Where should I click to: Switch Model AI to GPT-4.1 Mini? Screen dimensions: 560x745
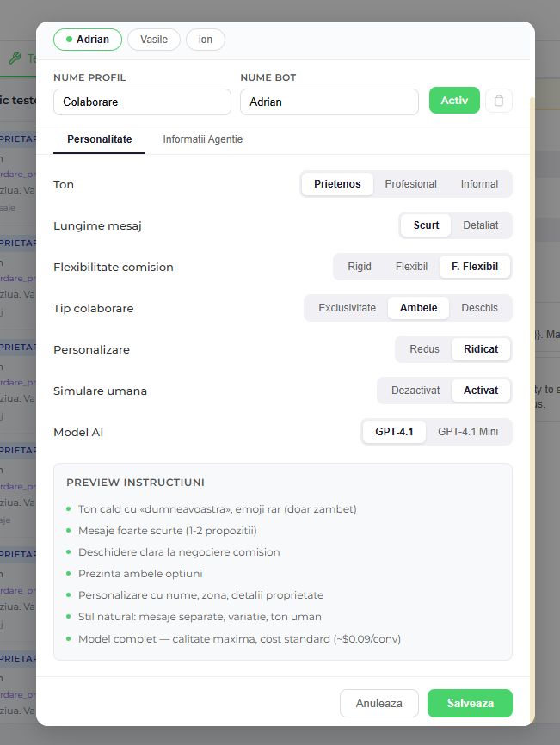[x=470, y=431]
